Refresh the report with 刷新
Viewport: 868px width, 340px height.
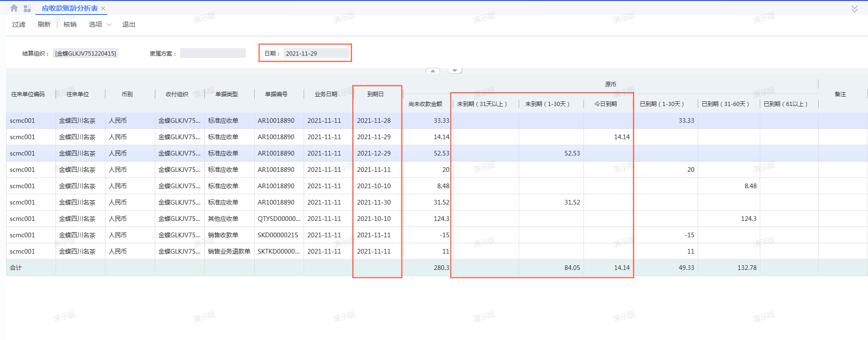click(44, 24)
